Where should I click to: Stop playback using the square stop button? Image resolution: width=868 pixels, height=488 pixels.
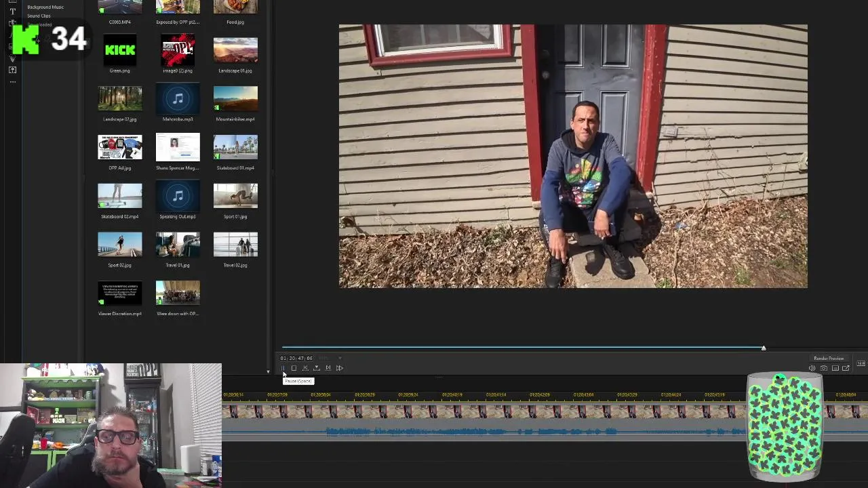point(294,368)
